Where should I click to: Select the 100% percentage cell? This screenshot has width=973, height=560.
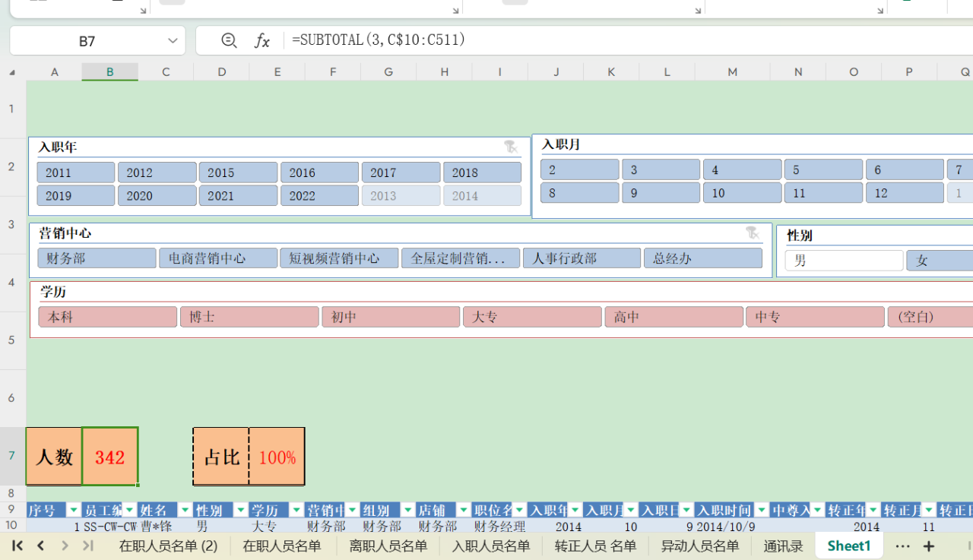[x=277, y=457]
